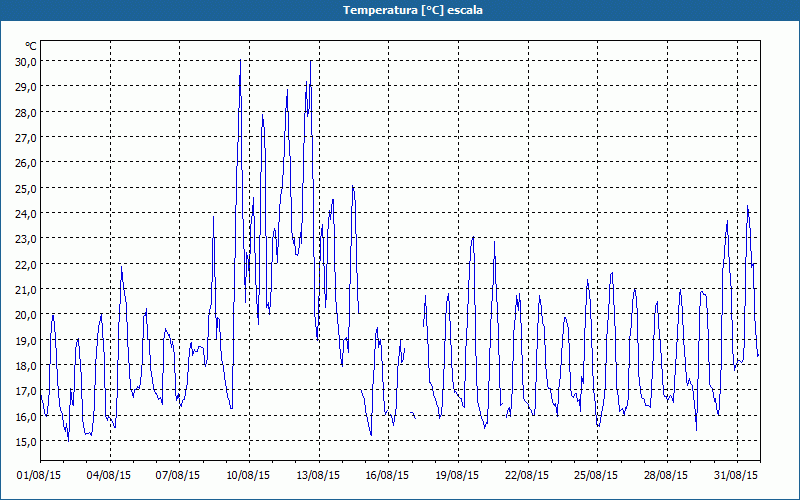Image resolution: width=800 pixels, height=500 pixels.
Task: Select the 16,0 y-axis value
Action: point(26,416)
